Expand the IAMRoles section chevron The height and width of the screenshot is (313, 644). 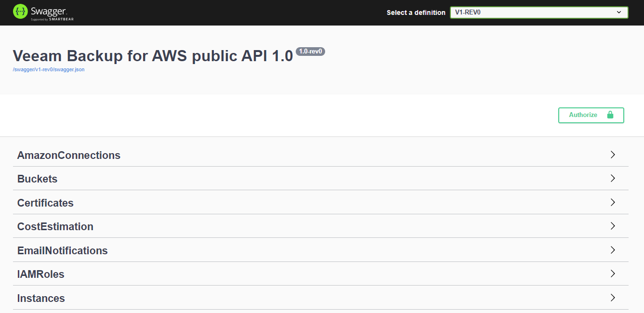pos(613,274)
